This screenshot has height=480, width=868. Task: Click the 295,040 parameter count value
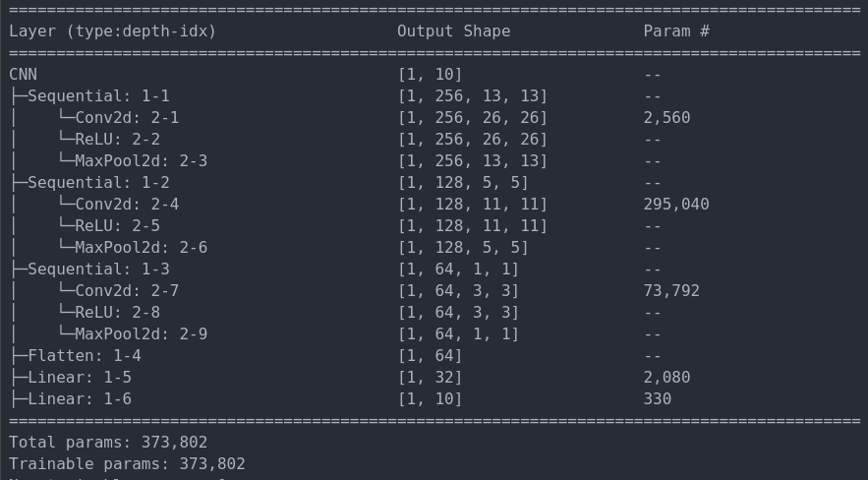(676, 205)
